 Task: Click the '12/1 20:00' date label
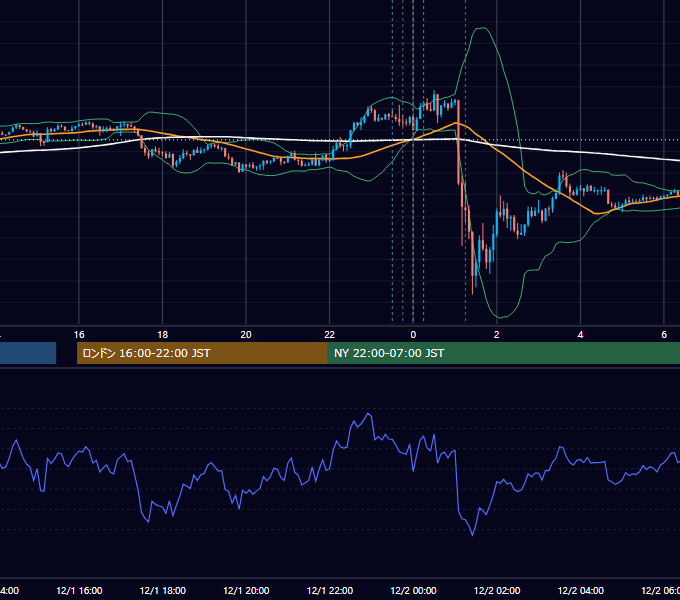tap(246, 591)
